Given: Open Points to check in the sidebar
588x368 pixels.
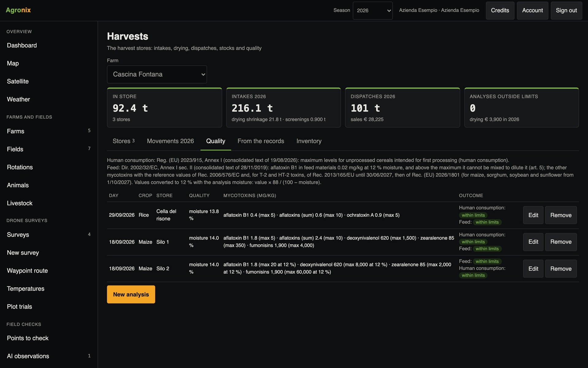Looking at the screenshot, I should [49, 338].
